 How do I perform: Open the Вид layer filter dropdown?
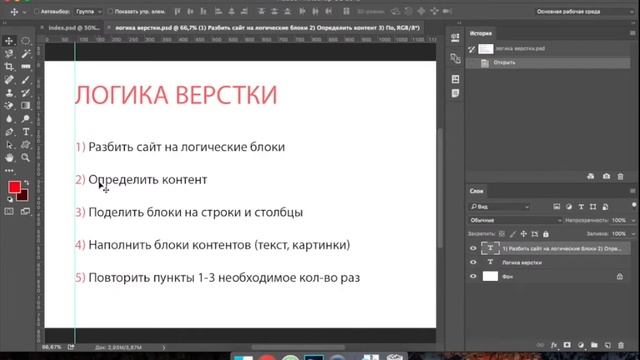(500, 207)
